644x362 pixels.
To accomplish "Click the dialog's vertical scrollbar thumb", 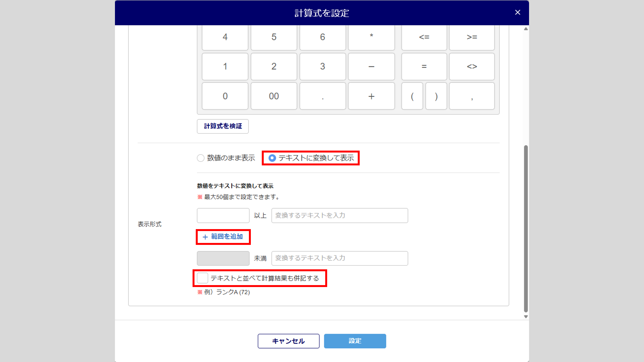I will pyautogui.click(x=526, y=228).
